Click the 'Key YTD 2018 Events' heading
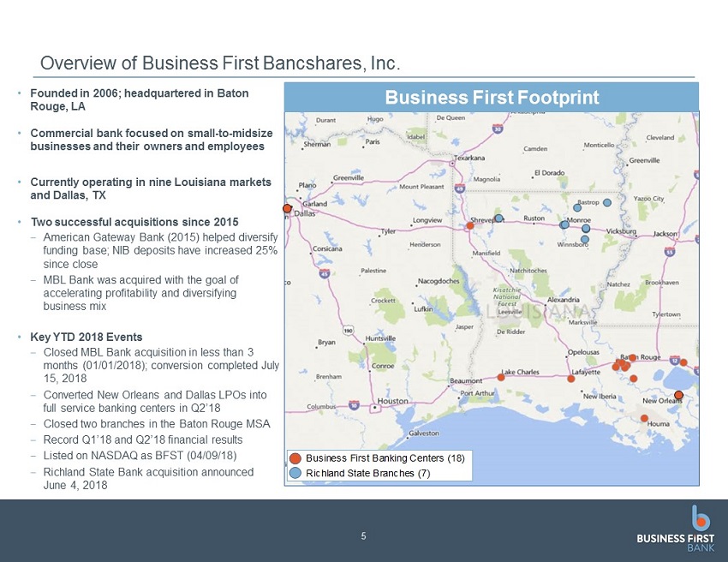The height and width of the screenshot is (562, 728). click(x=87, y=338)
